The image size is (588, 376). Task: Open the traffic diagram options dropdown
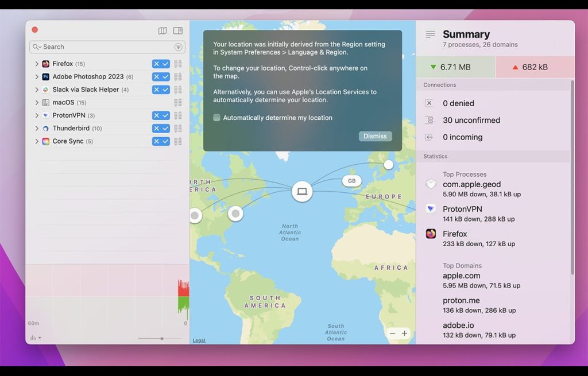tap(36, 338)
